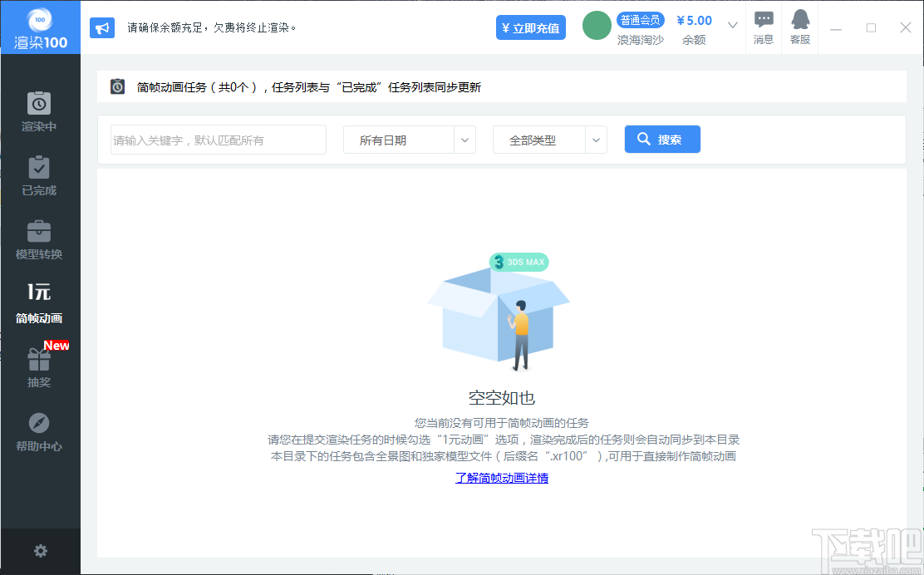Click the 1元简帧动画 sidebar icon

click(x=39, y=302)
